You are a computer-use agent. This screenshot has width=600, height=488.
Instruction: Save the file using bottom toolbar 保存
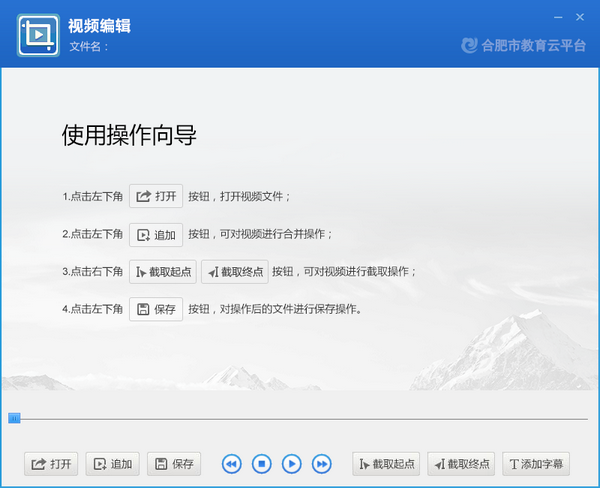(x=174, y=464)
